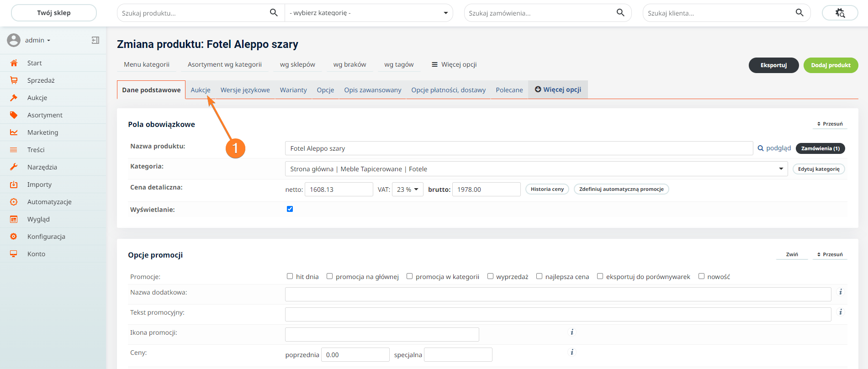Click the product search magnifier icon
The width and height of the screenshot is (868, 369).
[x=274, y=13]
